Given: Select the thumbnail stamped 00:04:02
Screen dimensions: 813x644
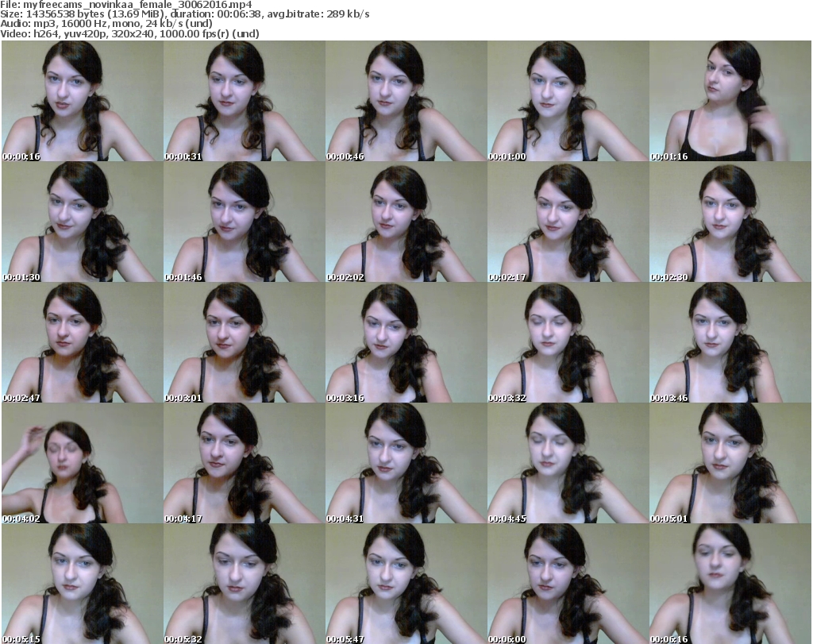Looking at the screenshot, I should 83,463.
